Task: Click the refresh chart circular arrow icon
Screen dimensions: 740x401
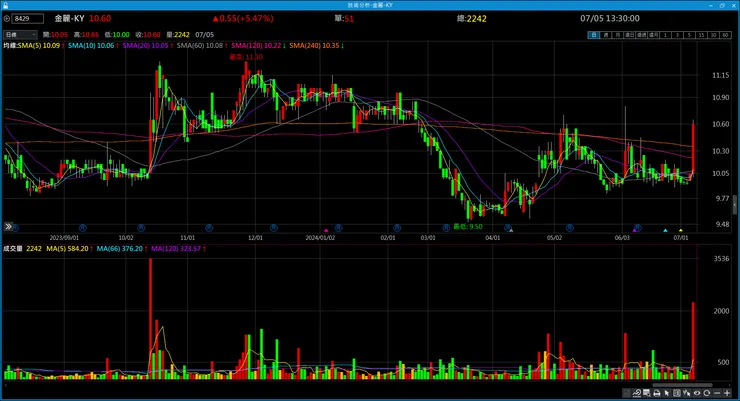Action: pos(706,393)
